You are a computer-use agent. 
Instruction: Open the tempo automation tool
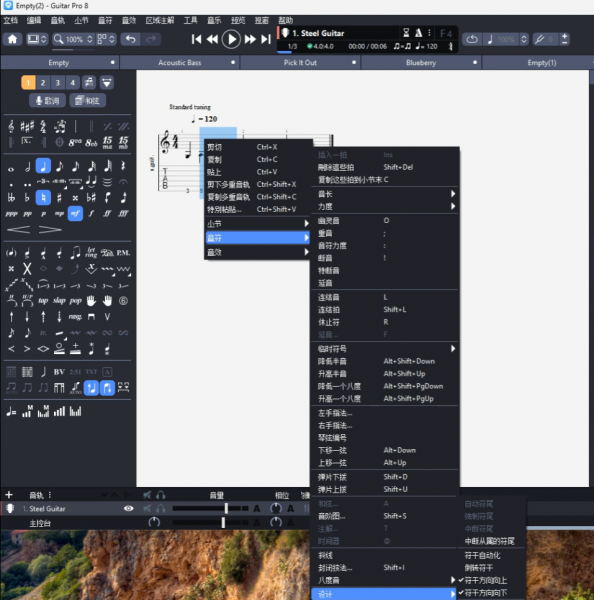[11, 412]
